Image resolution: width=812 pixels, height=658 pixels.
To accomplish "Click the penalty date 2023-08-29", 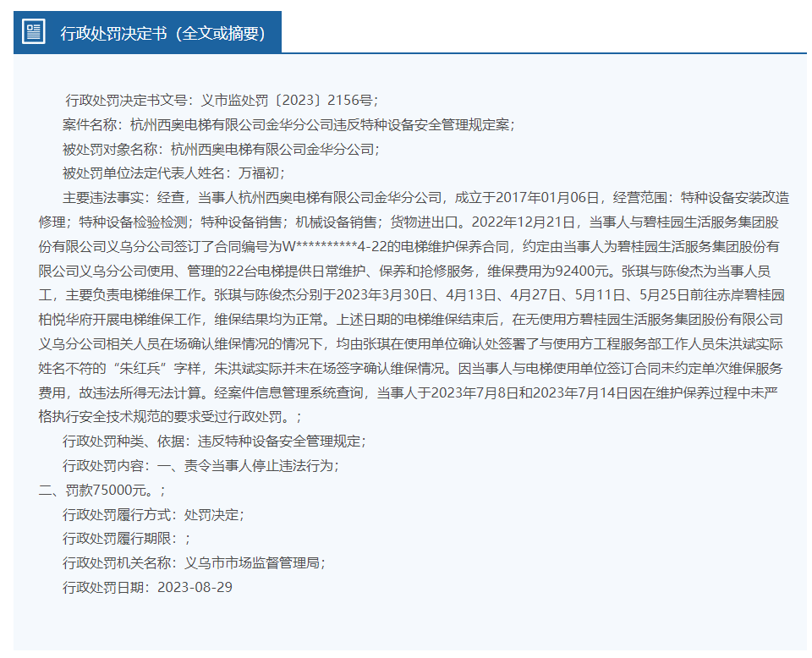I will coord(195,587).
